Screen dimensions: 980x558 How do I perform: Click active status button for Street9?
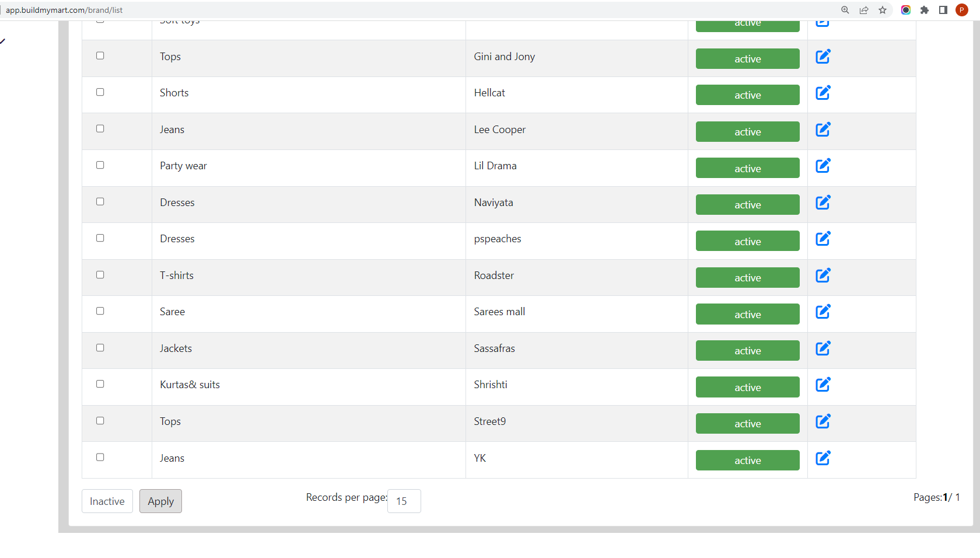[748, 423]
